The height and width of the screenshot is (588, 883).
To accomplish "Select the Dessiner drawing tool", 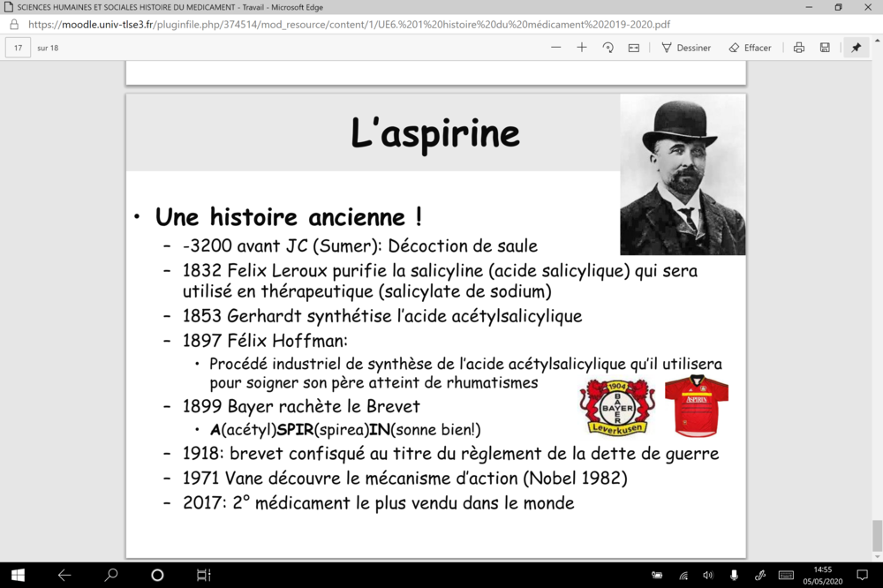I will 686,48.
